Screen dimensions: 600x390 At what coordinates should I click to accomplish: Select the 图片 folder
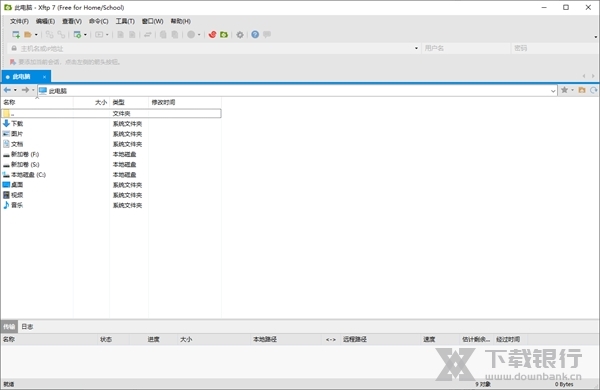(17, 134)
